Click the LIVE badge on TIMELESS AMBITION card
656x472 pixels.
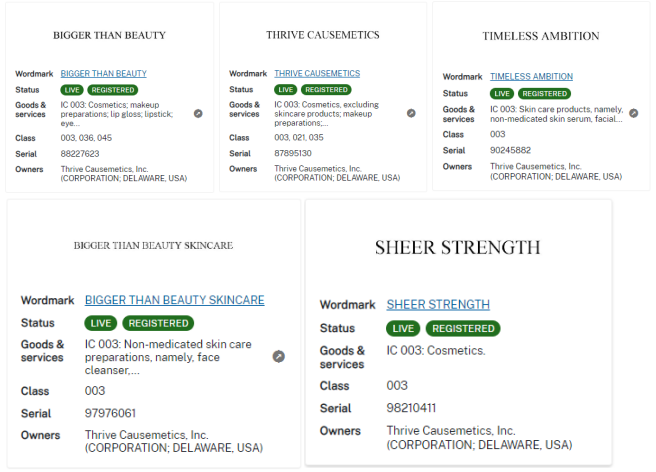tap(502, 93)
